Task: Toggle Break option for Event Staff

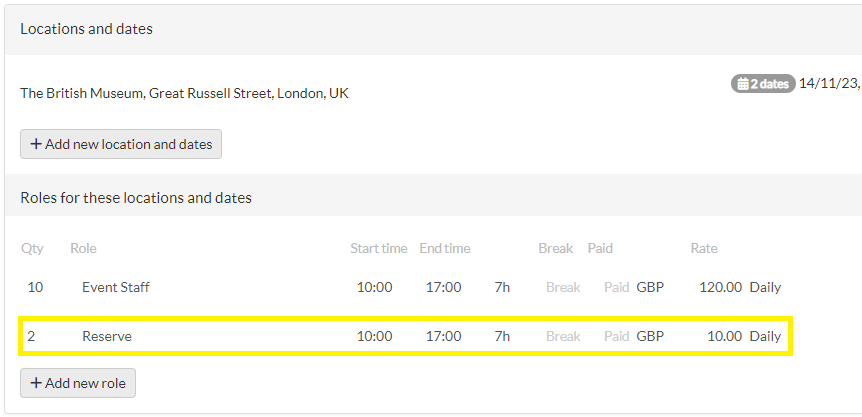Action: [563, 287]
